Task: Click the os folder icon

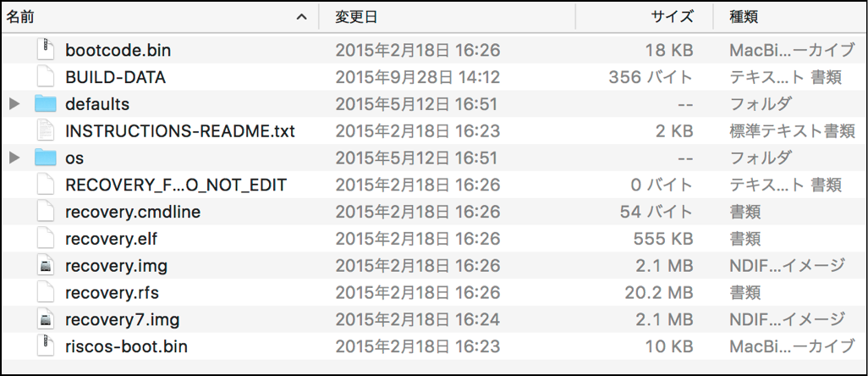Action: click(46, 158)
